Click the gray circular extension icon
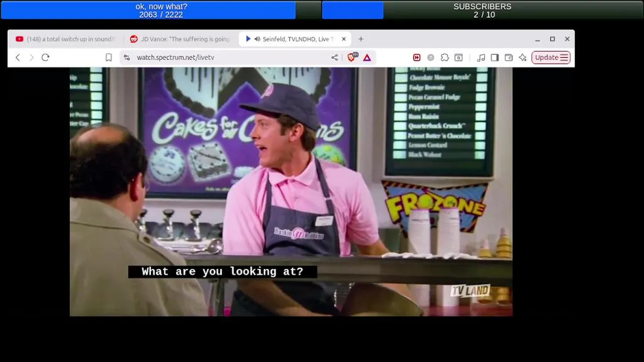Viewport: 644px width, 362px height. [x=431, y=57]
